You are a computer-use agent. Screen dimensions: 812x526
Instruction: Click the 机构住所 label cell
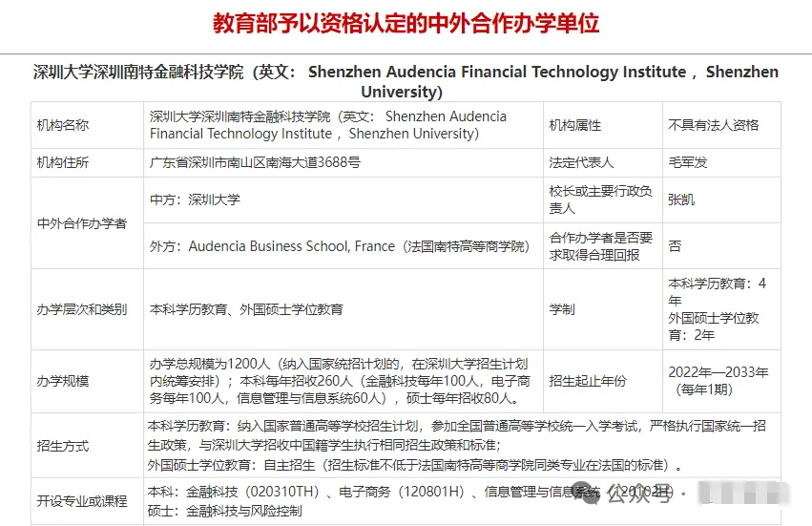(x=87, y=162)
